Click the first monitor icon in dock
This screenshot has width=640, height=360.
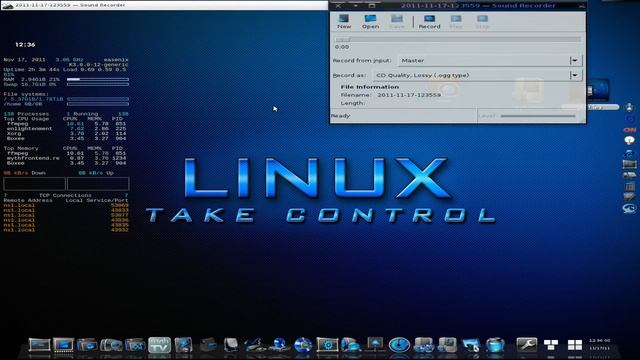tap(39, 345)
